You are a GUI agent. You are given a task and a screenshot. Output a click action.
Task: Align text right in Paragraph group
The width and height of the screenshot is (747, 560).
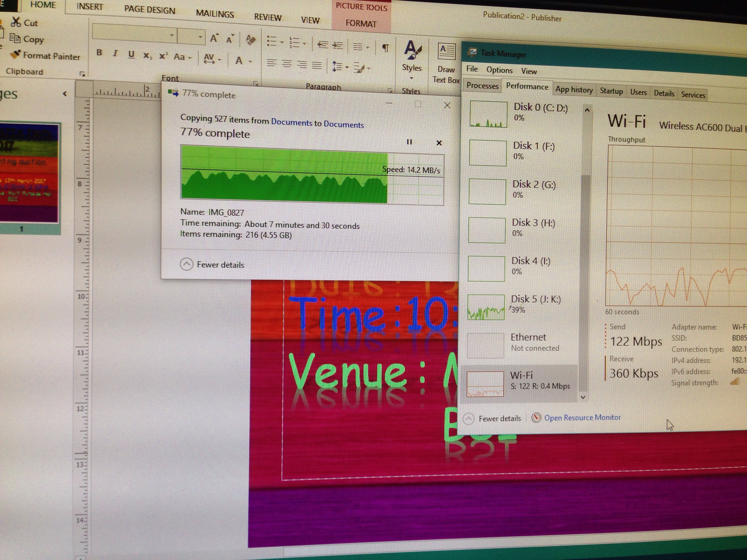point(302,64)
